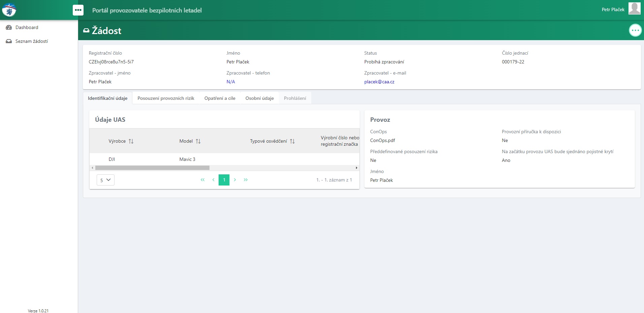
Task: Click the status value Probíhá zpracování
Action: tap(384, 62)
